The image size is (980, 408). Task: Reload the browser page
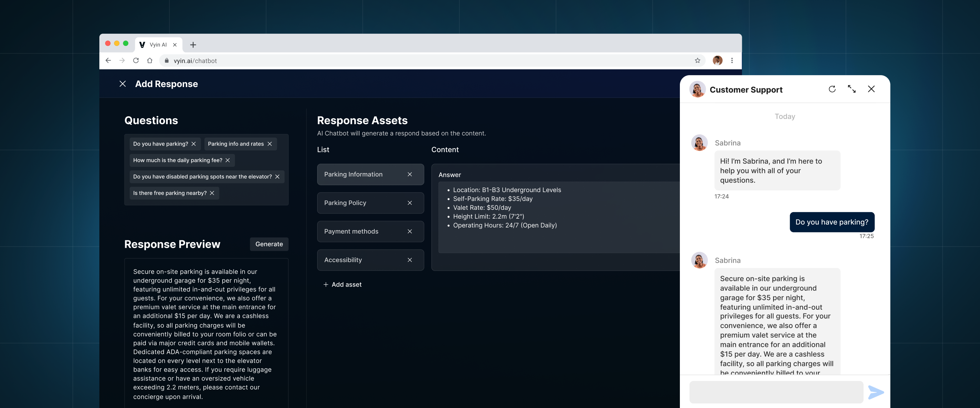[x=136, y=61]
